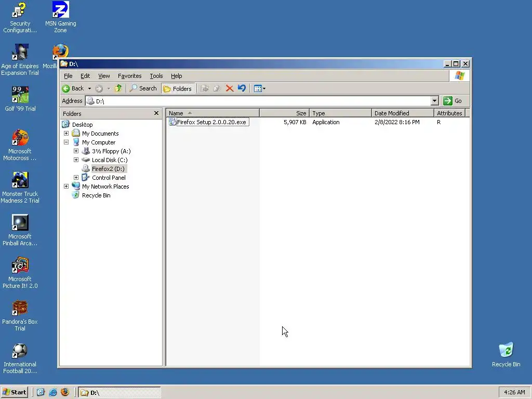The image size is (532, 399).
Task: Sort by Attributes column header
Action: click(x=449, y=113)
